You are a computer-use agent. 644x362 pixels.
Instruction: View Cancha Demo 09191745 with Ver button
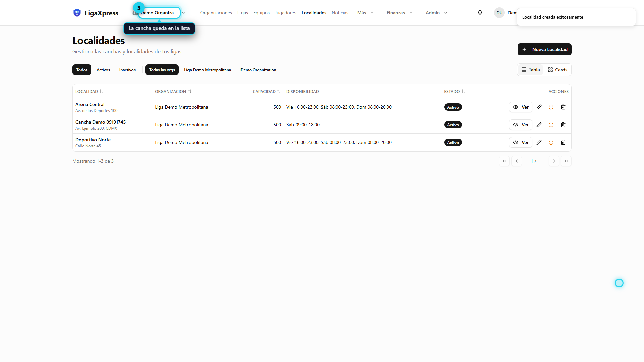tap(521, 125)
